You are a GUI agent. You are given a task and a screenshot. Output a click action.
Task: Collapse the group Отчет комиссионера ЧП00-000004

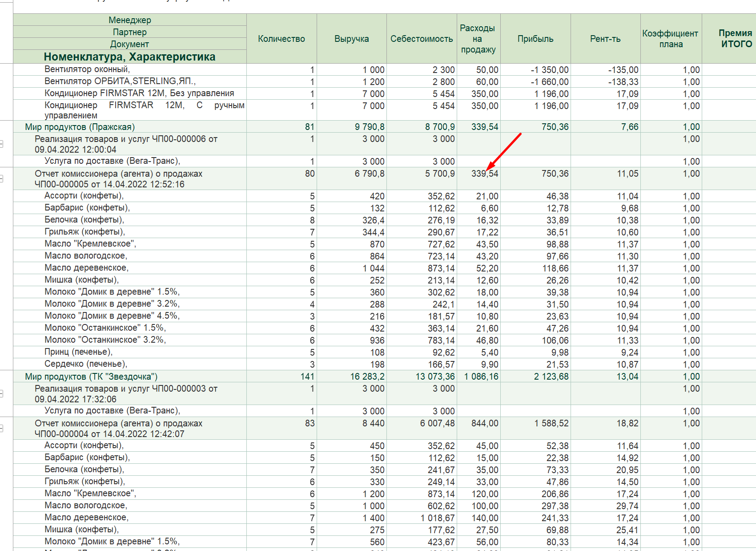tap(1, 428)
